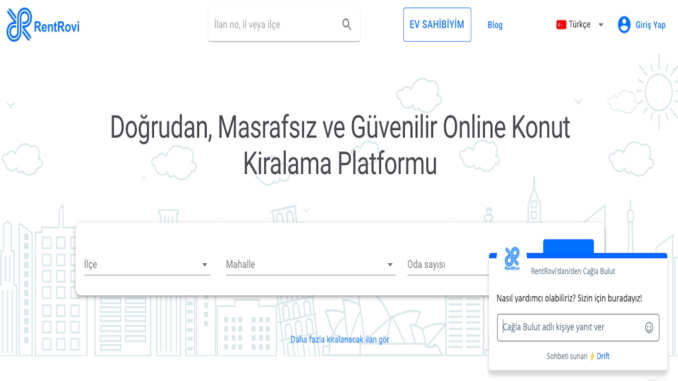Click the RentRovi avatar in chat widget
This screenshot has height=381, width=678.
(512, 258)
